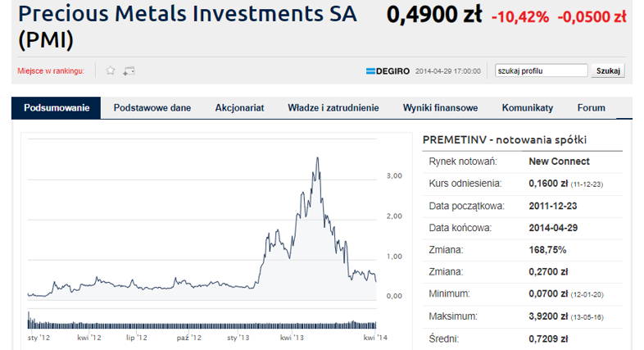This screenshot has height=350, width=644.
Task: Click the 0,1600 zł reference price
Action: coord(548,184)
